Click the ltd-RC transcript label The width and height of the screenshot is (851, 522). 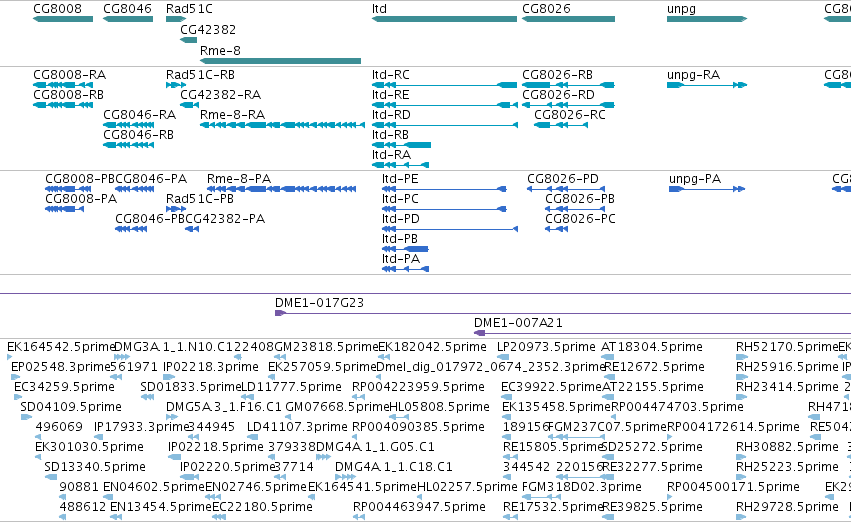pos(391,74)
